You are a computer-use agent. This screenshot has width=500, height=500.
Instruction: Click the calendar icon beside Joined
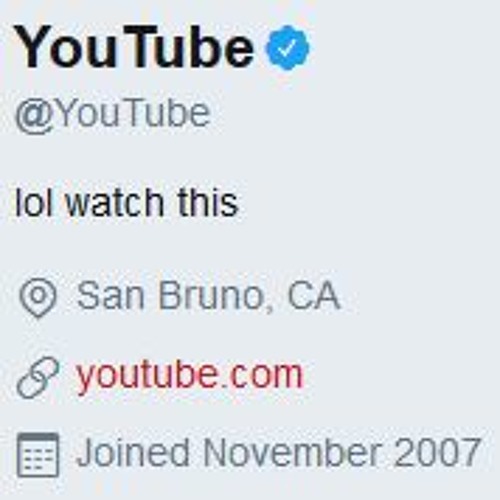pyautogui.click(x=38, y=455)
